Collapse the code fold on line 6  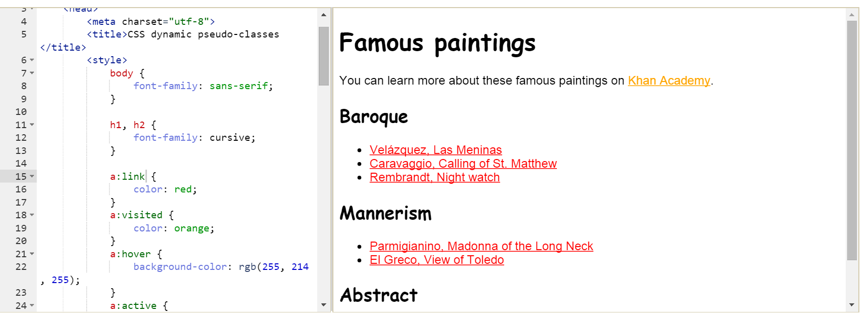32,60
